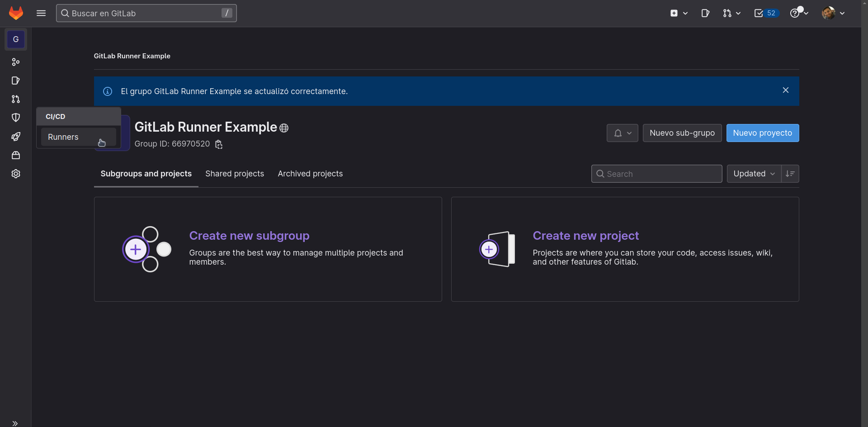Click the CI/CD flyout header
868x427 pixels.
coord(79,117)
